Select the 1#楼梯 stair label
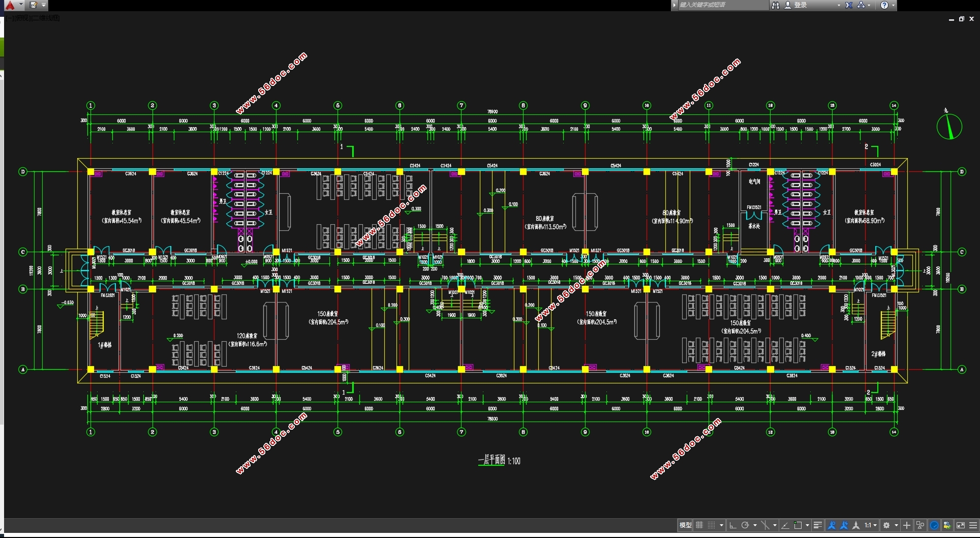Viewport: 980px width, 538px height. click(105, 345)
